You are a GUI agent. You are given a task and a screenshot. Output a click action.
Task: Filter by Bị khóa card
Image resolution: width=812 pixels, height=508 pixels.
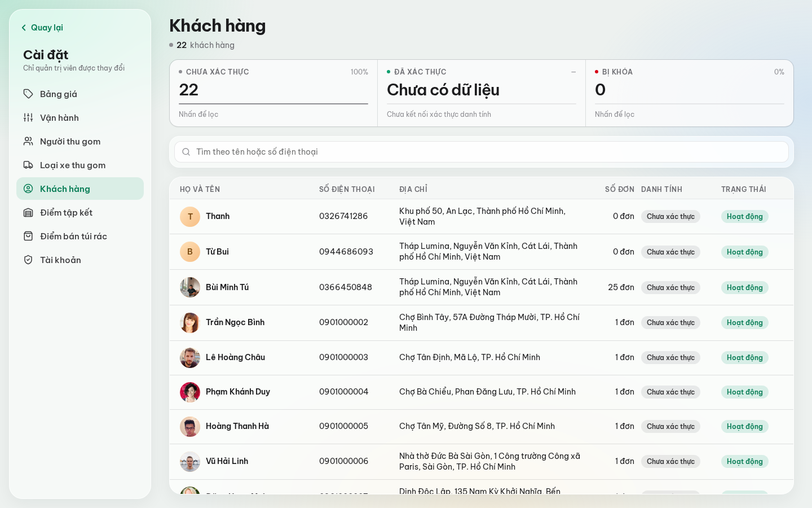click(690, 93)
